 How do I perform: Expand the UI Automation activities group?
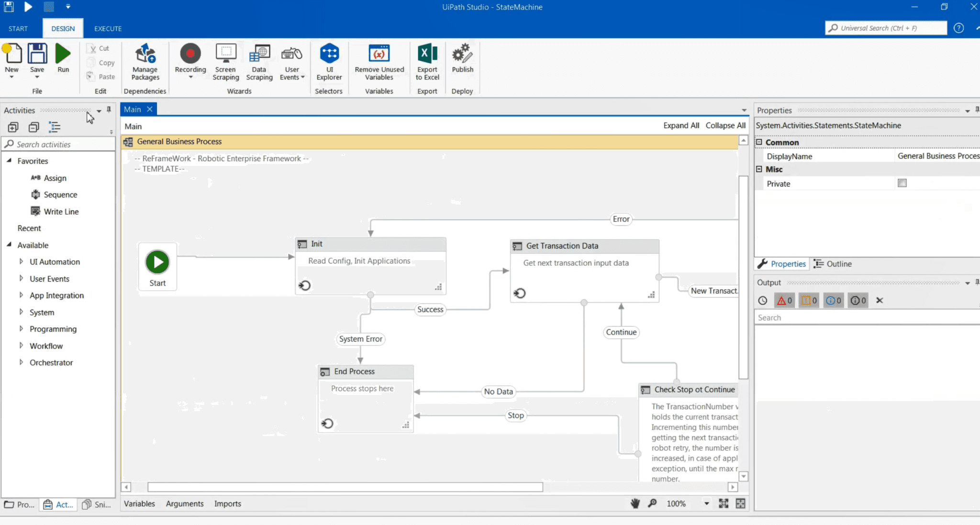tap(21, 262)
